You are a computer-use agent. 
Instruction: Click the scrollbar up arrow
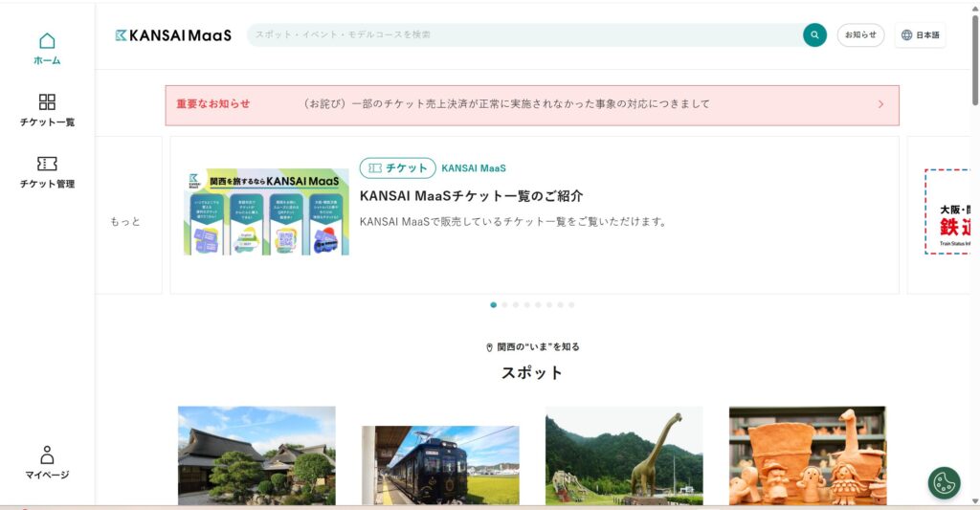(x=975, y=8)
